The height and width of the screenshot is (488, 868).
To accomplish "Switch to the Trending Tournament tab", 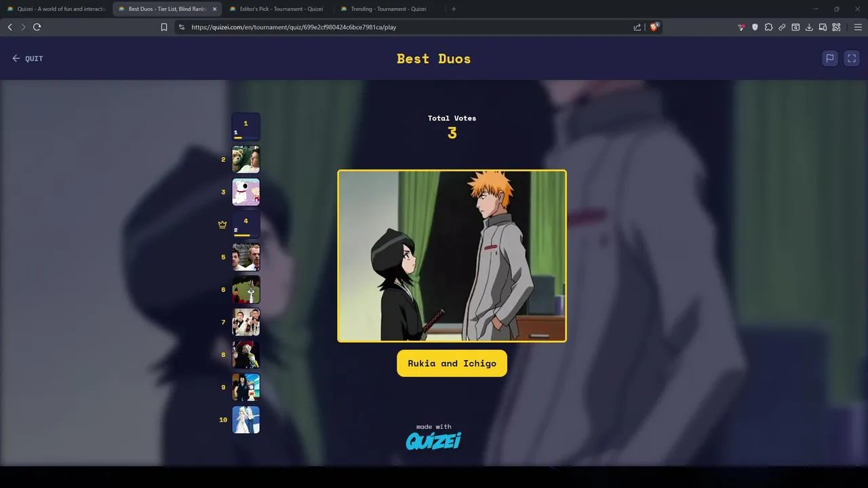I will [389, 9].
